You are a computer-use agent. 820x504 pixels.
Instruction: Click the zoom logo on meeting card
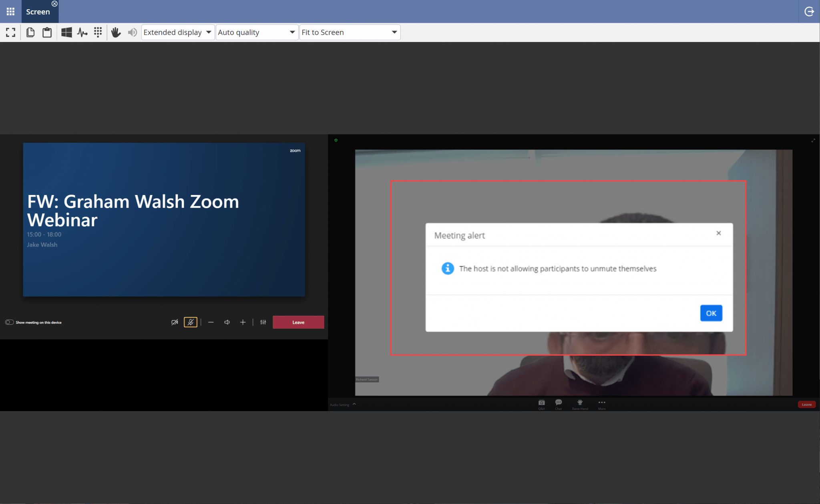pyautogui.click(x=295, y=151)
